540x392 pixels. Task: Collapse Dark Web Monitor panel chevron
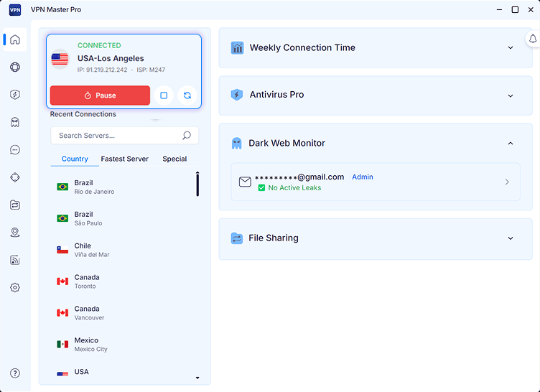(x=511, y=144)
